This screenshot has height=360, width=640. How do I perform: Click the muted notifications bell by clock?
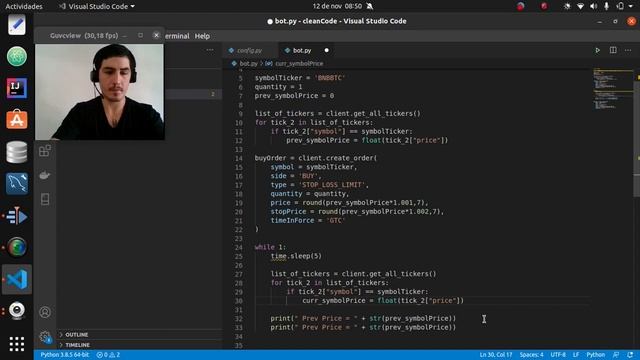click(x=369, y=6)
